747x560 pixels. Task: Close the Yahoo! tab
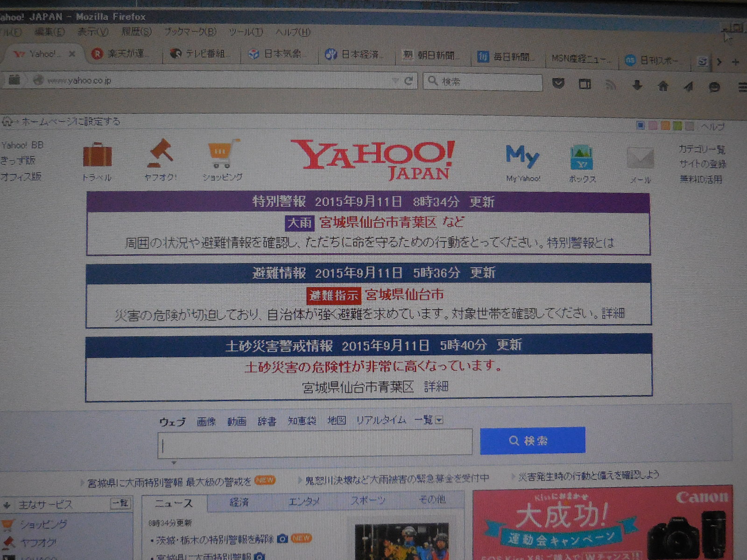72,54
